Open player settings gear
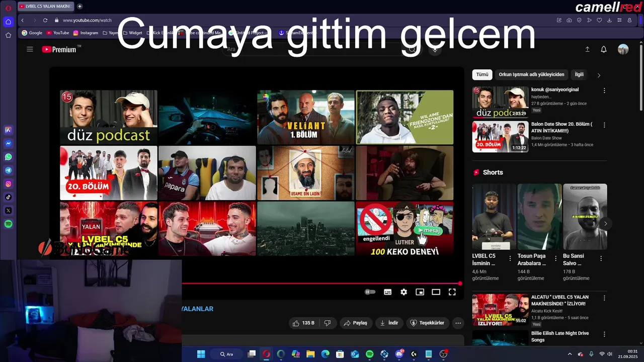 point(404,292)
